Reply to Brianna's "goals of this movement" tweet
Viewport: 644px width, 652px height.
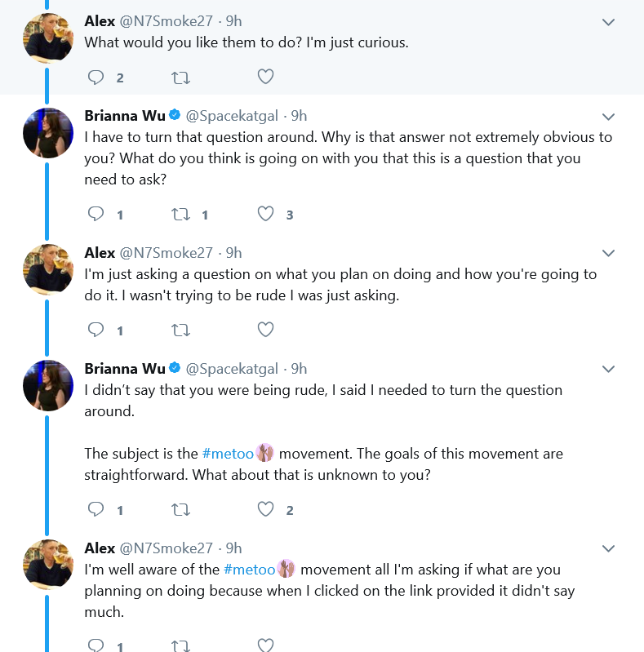[x=95, y=509]
